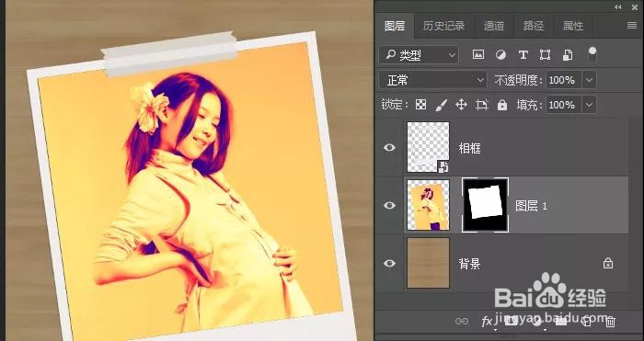
Task: Expand the 填充 fill slider arrow
Action: tap(590, 105)
